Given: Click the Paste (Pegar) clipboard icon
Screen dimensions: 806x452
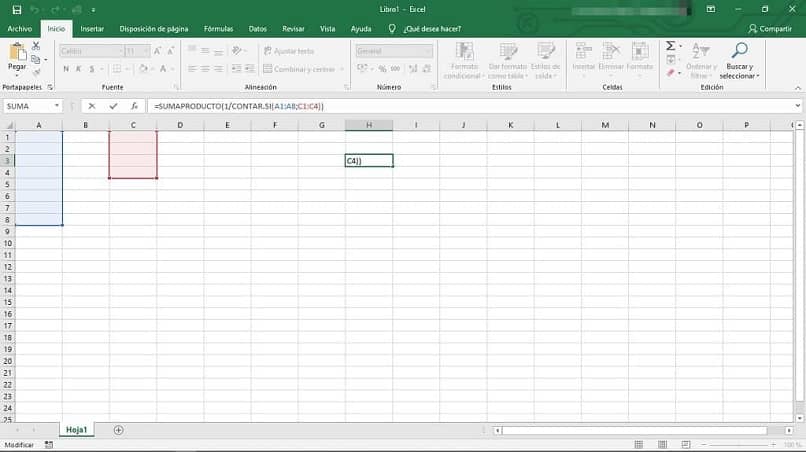Looking at the screenshot, I should [17, 52].
